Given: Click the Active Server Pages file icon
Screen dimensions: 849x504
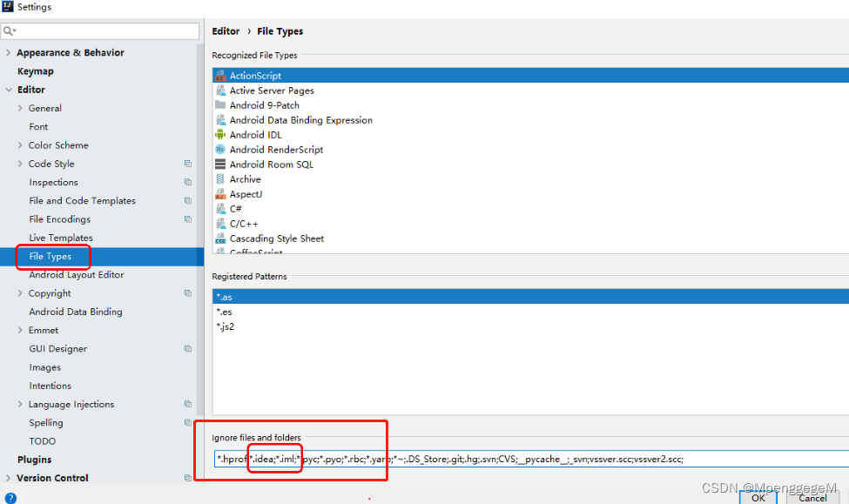Looking at the screenshot, I should point(220,91).
